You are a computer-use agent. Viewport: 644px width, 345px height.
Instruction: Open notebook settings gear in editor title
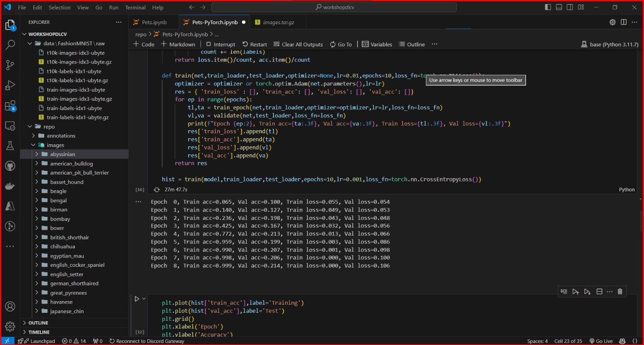coord(613,22)
